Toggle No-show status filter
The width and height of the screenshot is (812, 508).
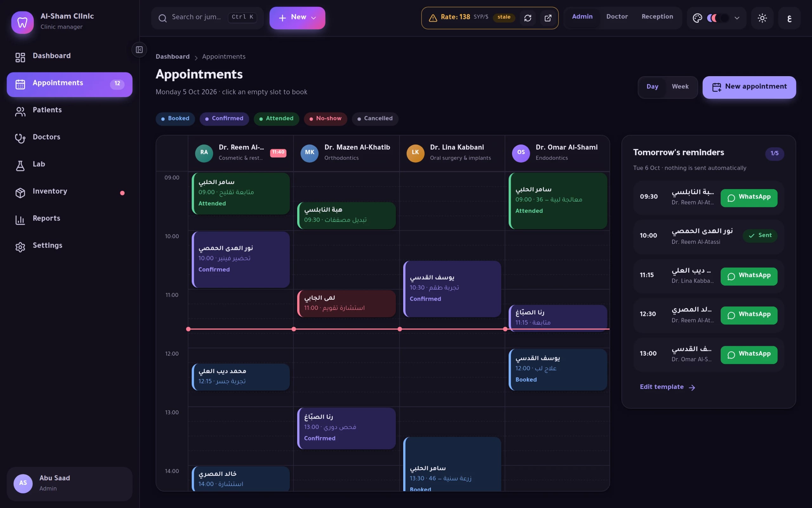coord(325,119)
